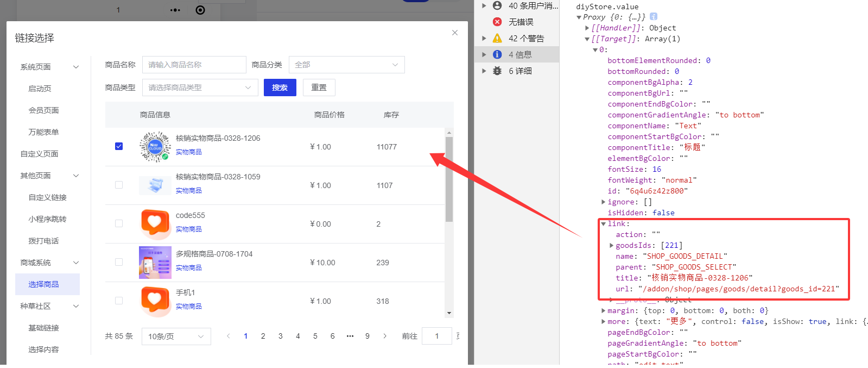The width and height of the screenshot is (868, 368).
Task: Click the red error icon for 无错误
Action: tap(497, 22)
